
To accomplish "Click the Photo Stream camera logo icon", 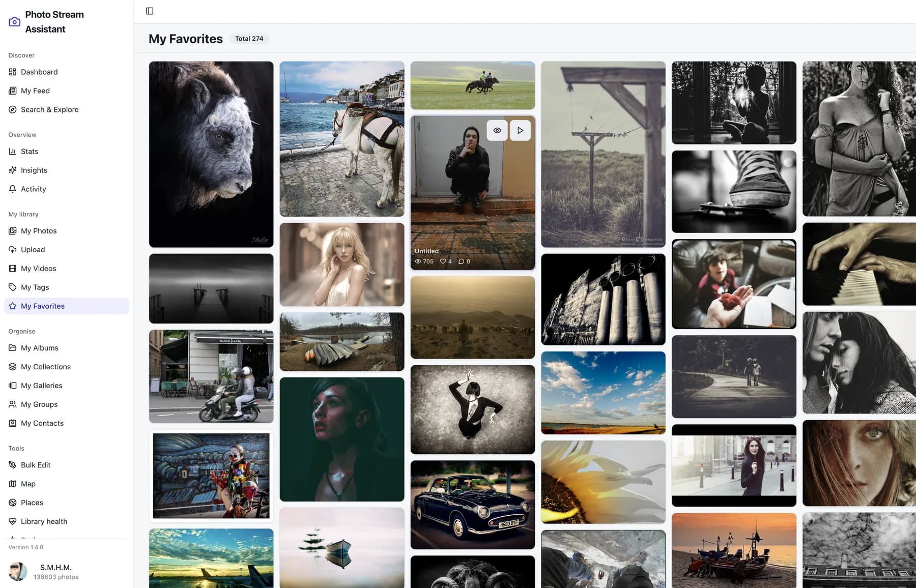I will 15,22.
